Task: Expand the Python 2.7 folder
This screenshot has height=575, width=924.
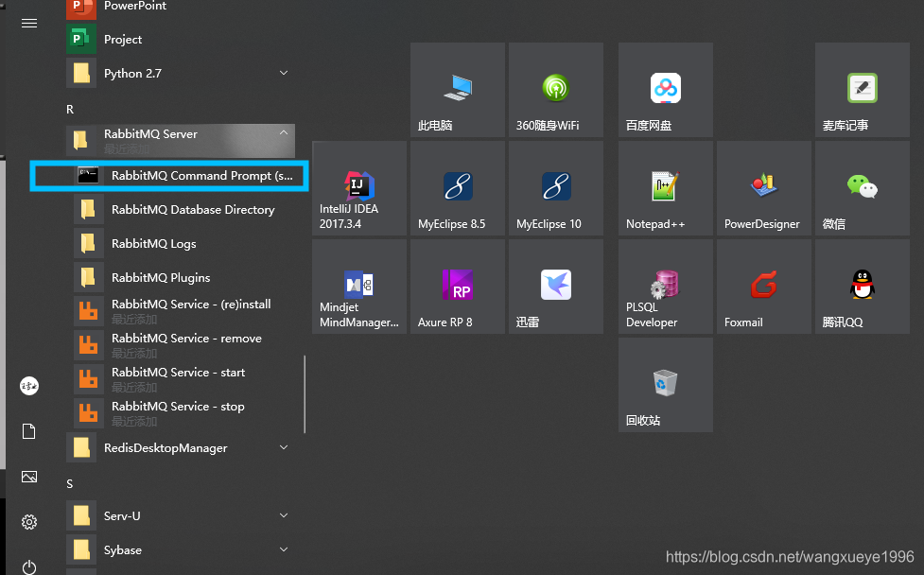Action: 181,74
